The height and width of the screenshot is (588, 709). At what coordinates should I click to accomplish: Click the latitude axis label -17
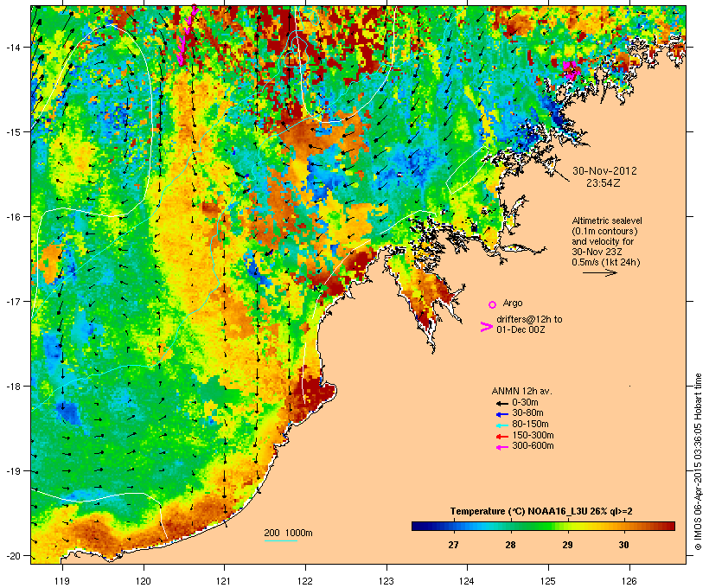[x=12, y=301]
